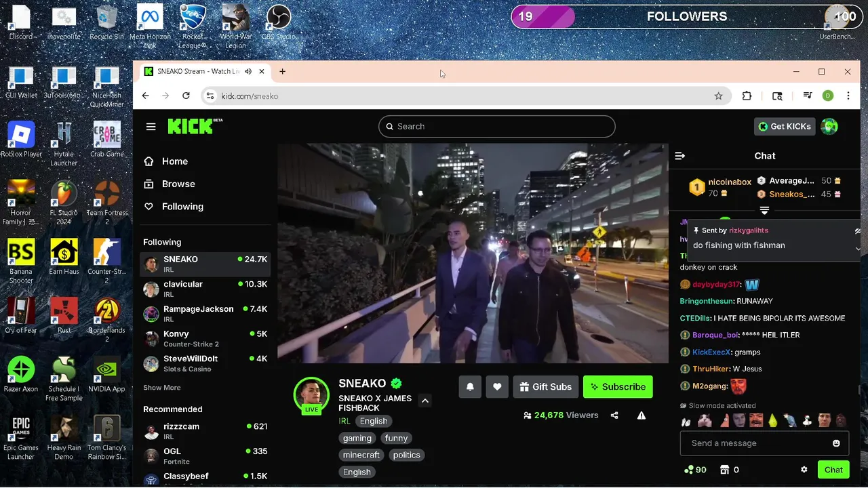Expand Show More in Following list
The width and height of the screenshot is (868, 488).
(x=161, y=388)
